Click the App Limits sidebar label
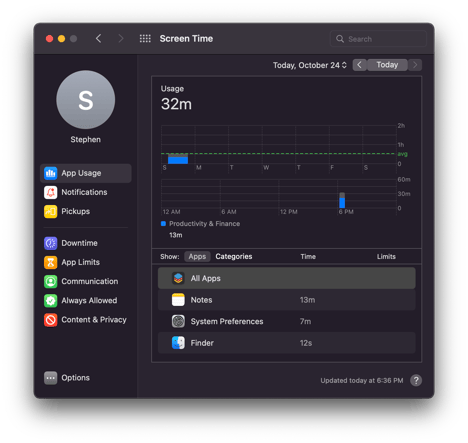The height and width of the screenshot is (443, 468). (x=81, y=262)
